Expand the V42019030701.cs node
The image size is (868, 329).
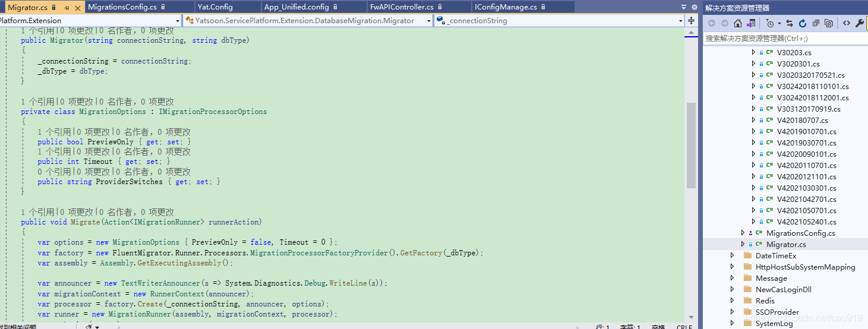[x=753, y=143]
